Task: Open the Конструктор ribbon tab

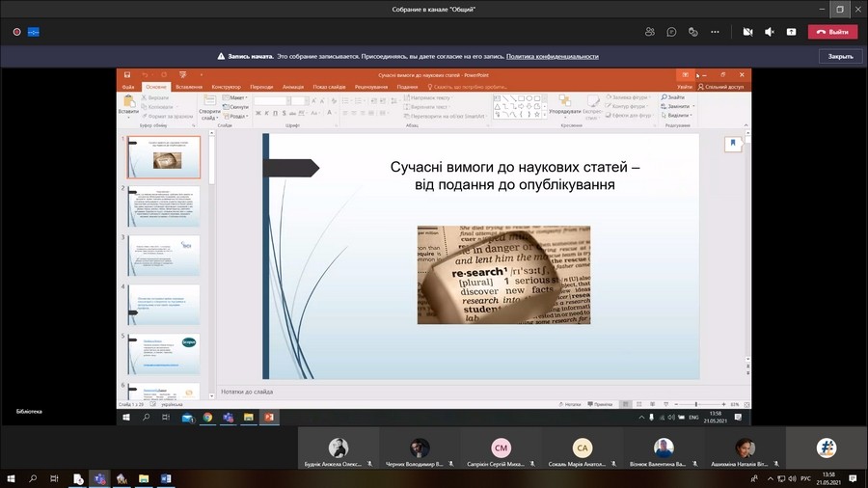Action: pyautogui.click(x=226, y=87)
